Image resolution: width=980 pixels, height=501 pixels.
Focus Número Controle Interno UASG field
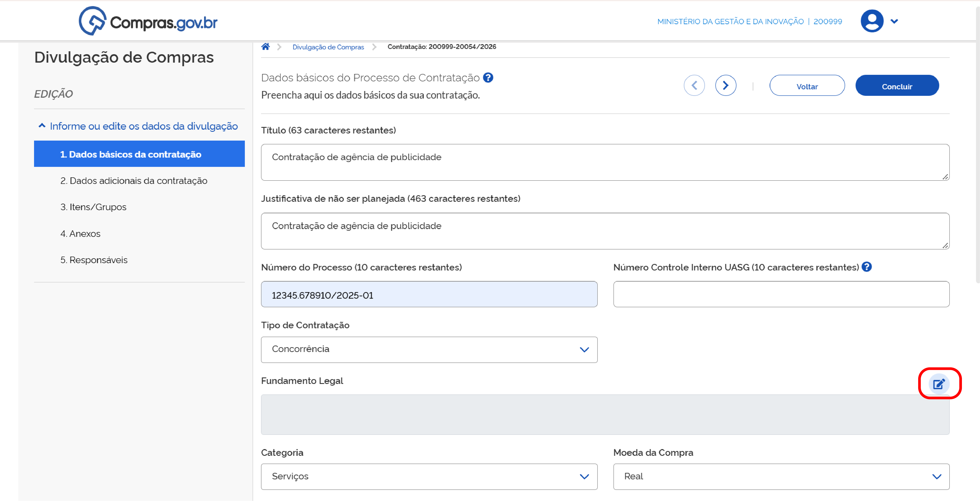pos(781,294)
